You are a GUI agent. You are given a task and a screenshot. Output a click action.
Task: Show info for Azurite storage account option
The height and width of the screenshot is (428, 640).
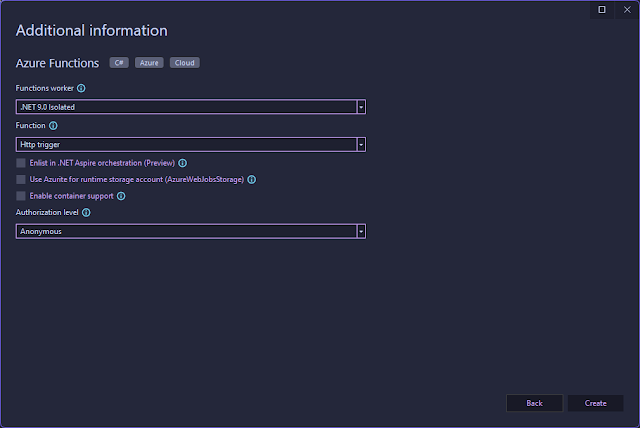(252, 180)
